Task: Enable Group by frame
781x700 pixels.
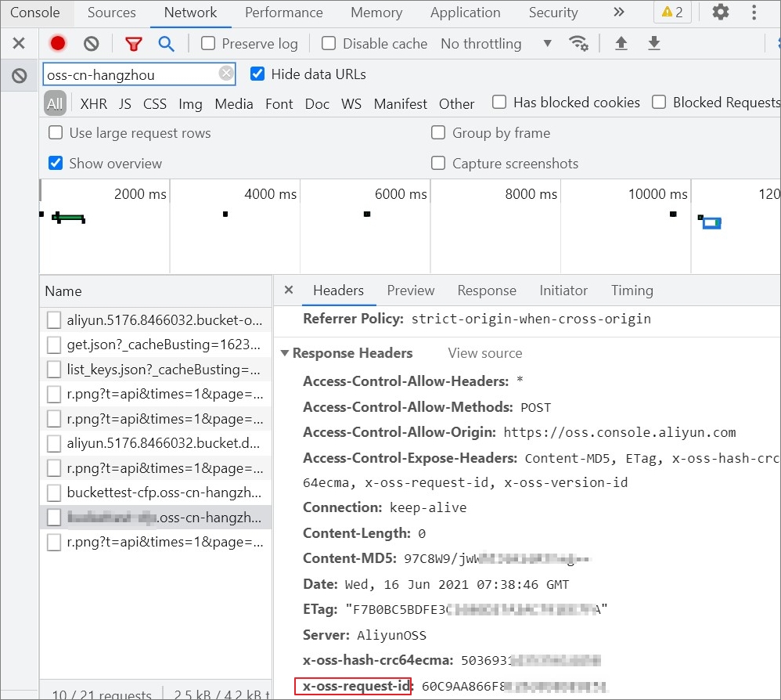Action: click(x=437, y=132)
